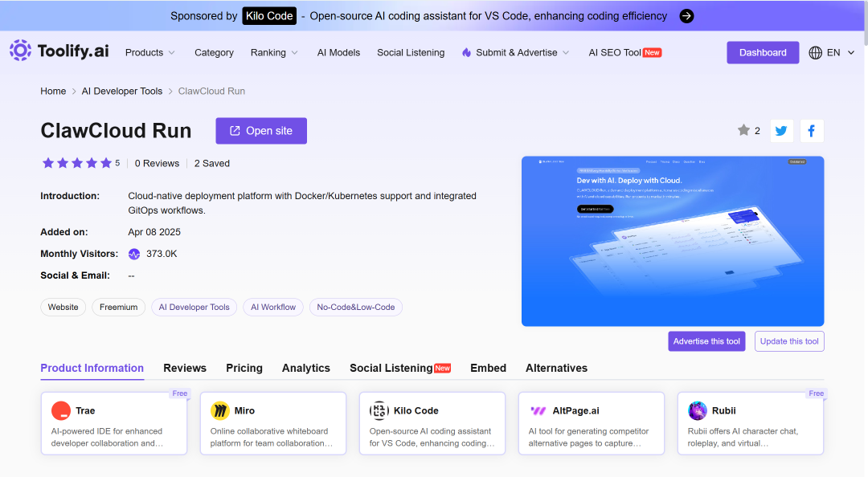Image resolution: width=868 pixels, height=477 pixels.
Task: Open AI Developer Tools breadcrumb link
Action: point(122,92)
